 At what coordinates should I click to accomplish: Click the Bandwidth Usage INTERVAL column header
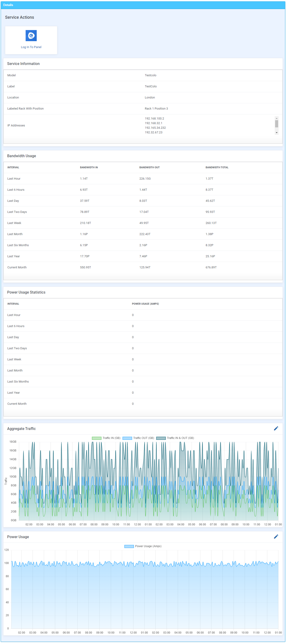click(13, 168)
